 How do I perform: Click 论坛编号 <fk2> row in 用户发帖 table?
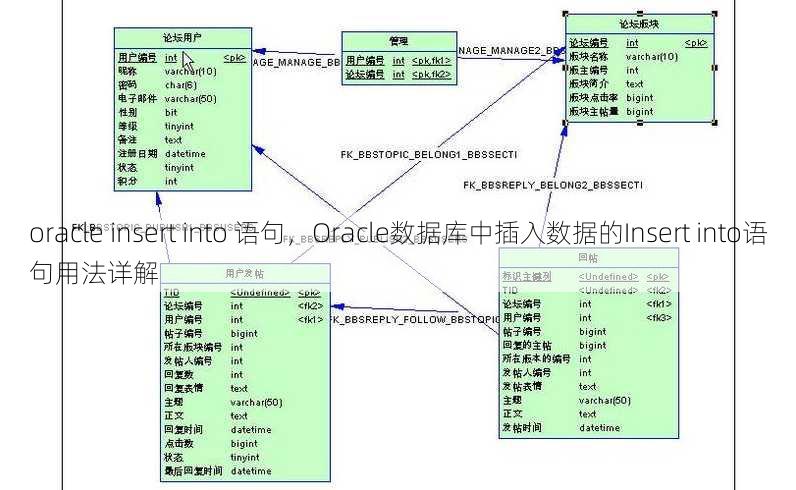pyautogui.click(x=243, y=306)
